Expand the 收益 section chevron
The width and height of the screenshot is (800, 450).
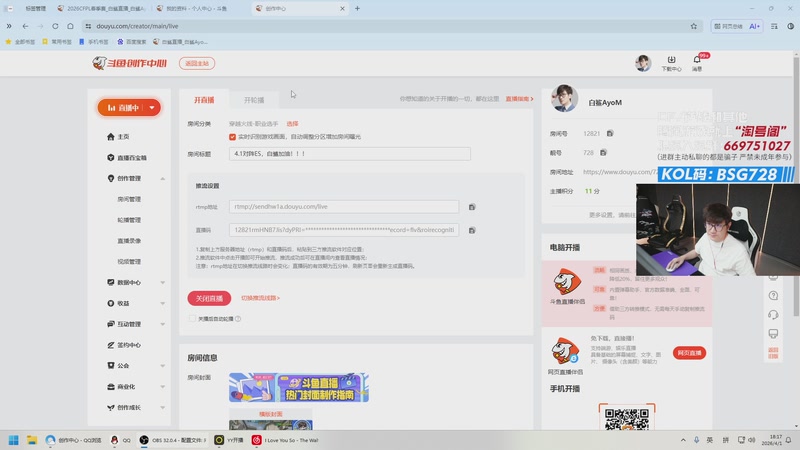(x=162, y=303)
